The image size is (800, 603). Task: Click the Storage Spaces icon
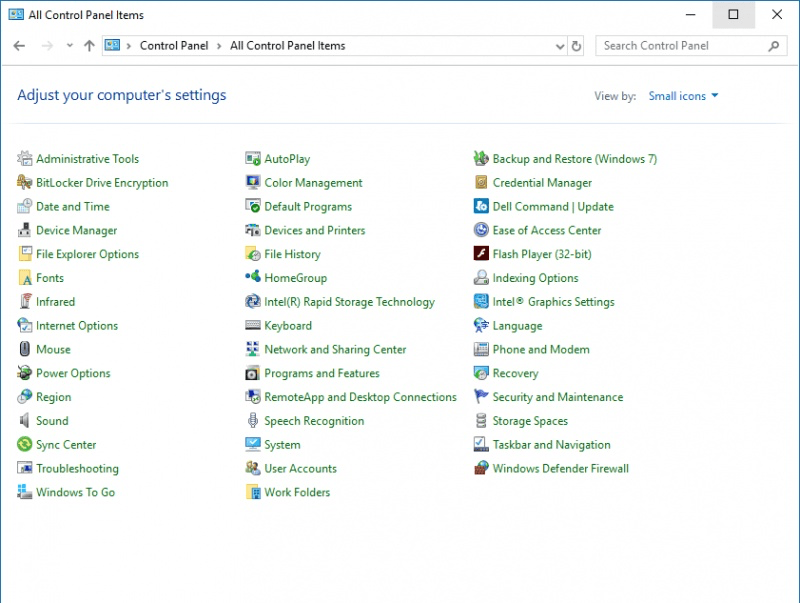pyautogui.click(x=481, y=421)
